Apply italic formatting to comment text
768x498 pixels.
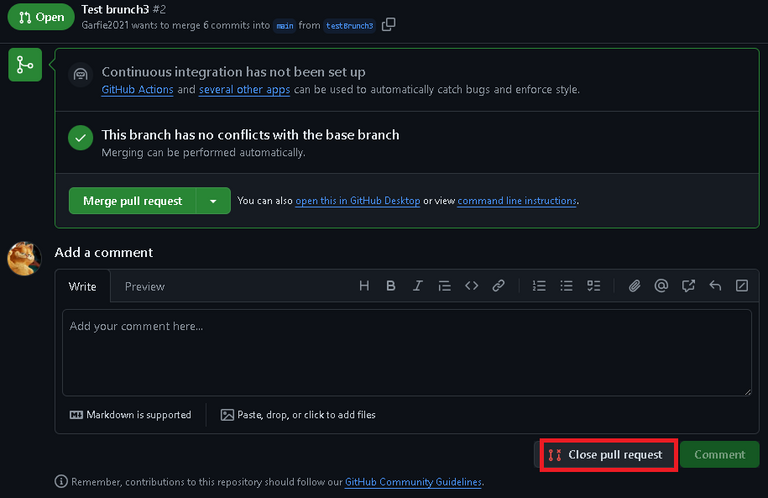pos(418,286)
